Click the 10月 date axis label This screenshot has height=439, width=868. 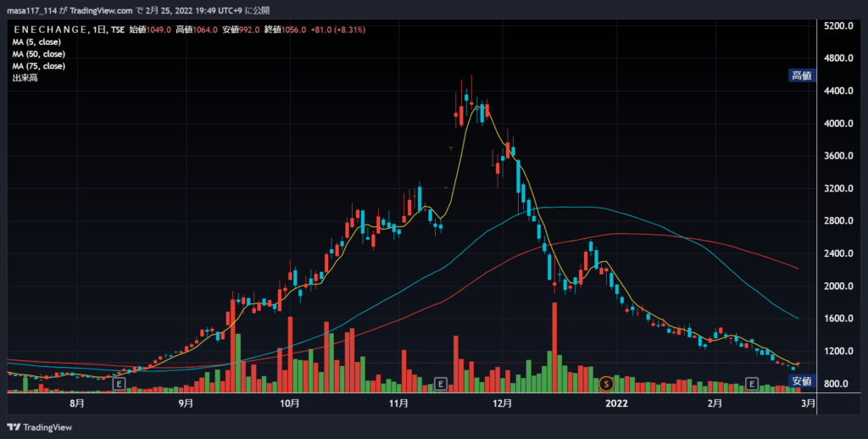pyautogui.click(x=290, y=403)
